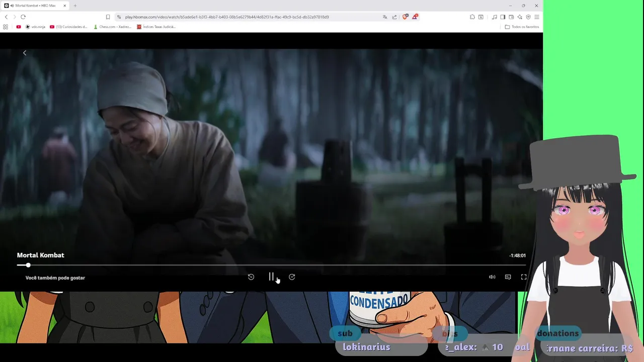This screenshot has width=644, height=362.
Task: Select the Mortal Kombat • HBO Max tab
Action: 35,6
